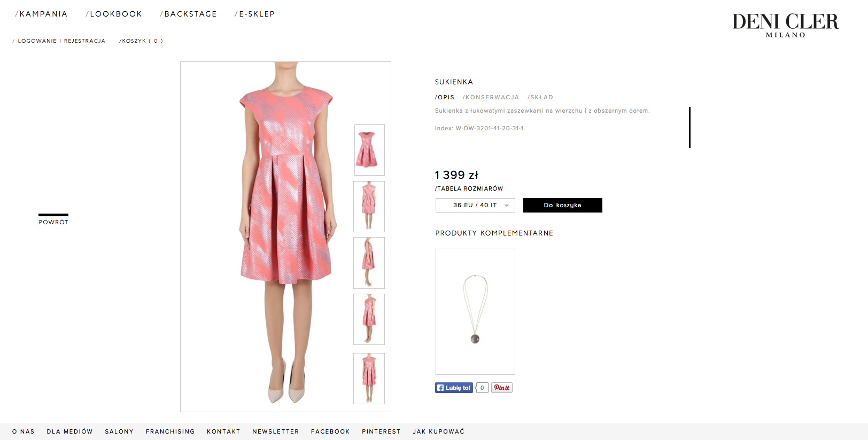
Task: Show the fourth dress thumbnail
Action: pyautogui.click(x=369, y=319)
